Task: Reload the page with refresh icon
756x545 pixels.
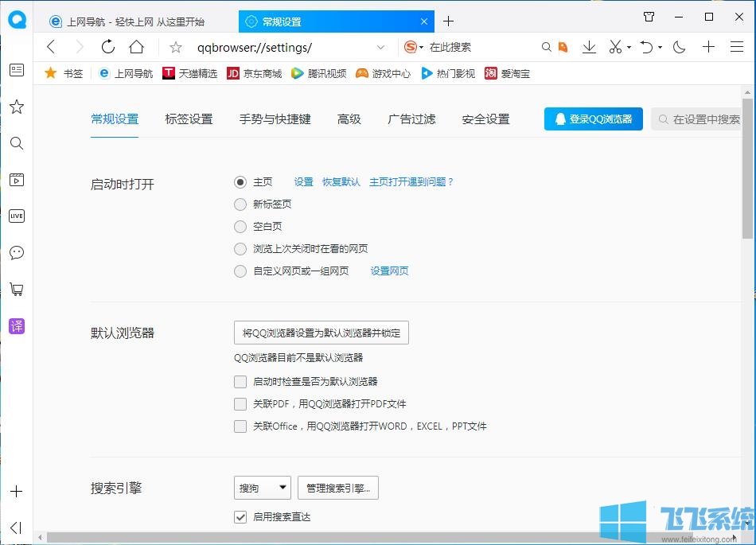Action: [108, 47]
